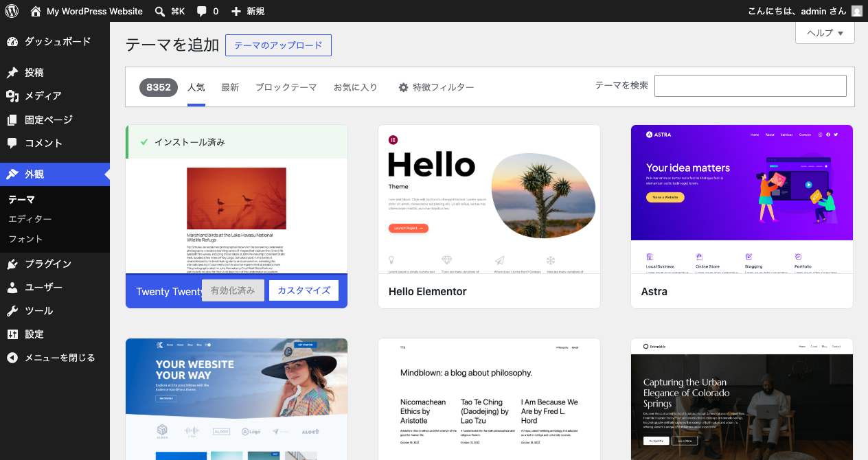Click the メディア icon in sidebar
Image resolution: width=868 pixels, height=460 pixels.
12,96
